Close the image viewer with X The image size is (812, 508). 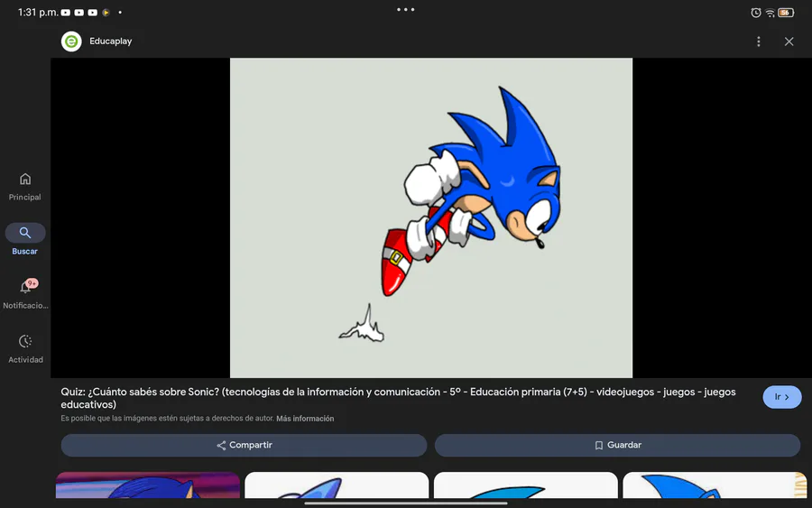click(789, 42)
